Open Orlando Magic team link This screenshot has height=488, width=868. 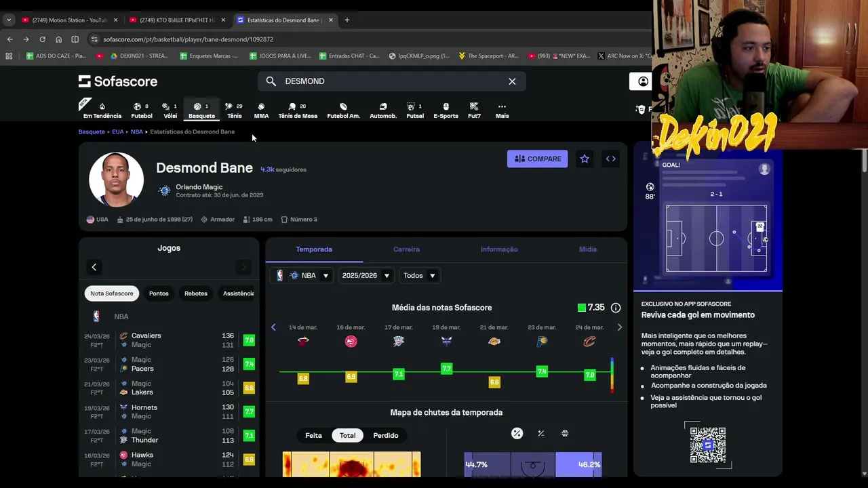click(199, 187)
